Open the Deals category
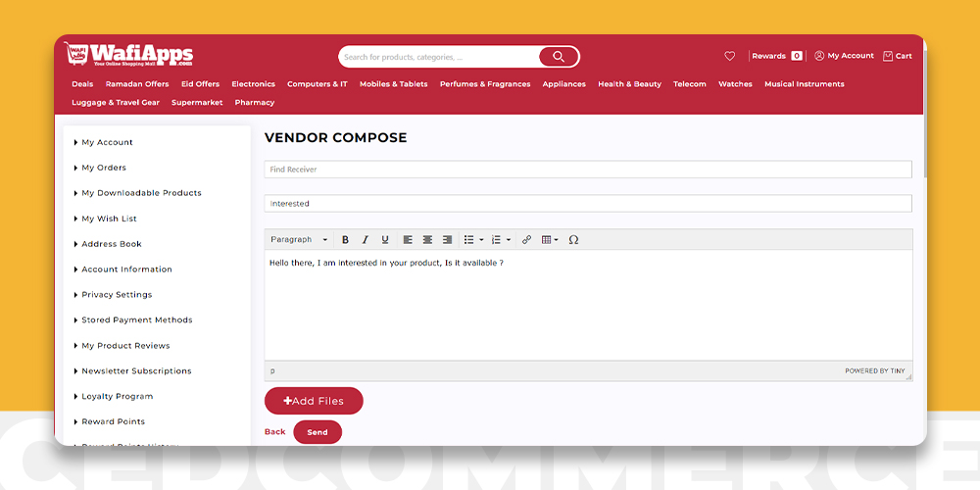 (x=82, y=83)
